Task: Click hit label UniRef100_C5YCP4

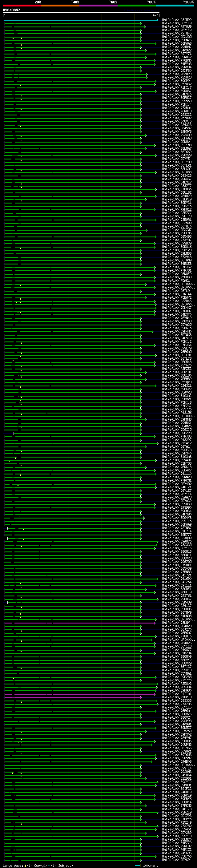Action: 177,860
